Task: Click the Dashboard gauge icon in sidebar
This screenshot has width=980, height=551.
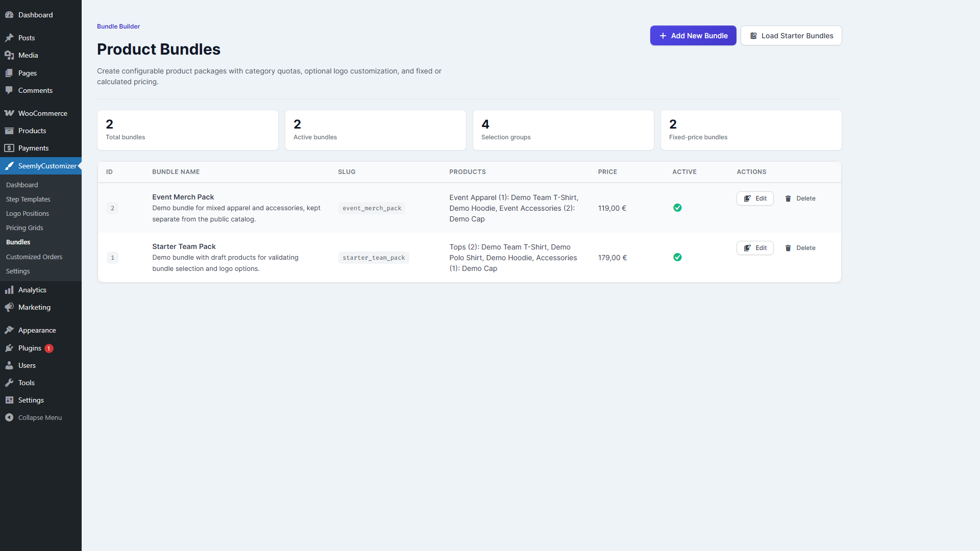Action: tap(9, 15)
